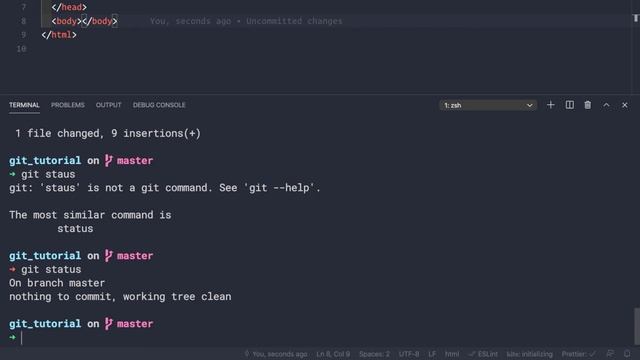Click '1 file changed, 9 insertions(+)' output
The height and width of the screenshot is (360, 640).
point(108,133)
